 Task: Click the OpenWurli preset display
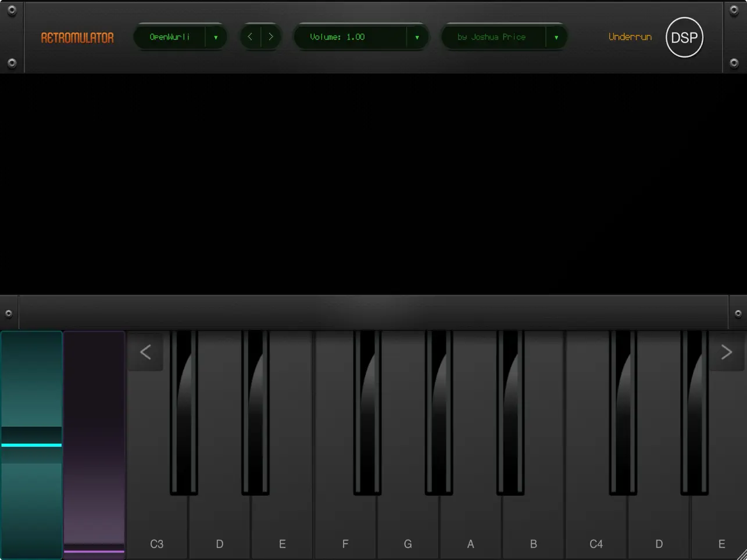170,37
